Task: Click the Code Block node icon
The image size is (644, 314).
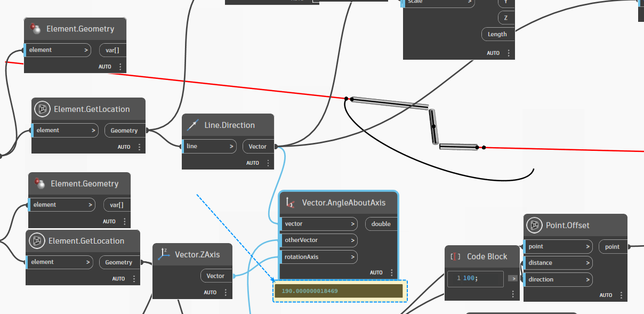Action: click(x=455, y=256)
